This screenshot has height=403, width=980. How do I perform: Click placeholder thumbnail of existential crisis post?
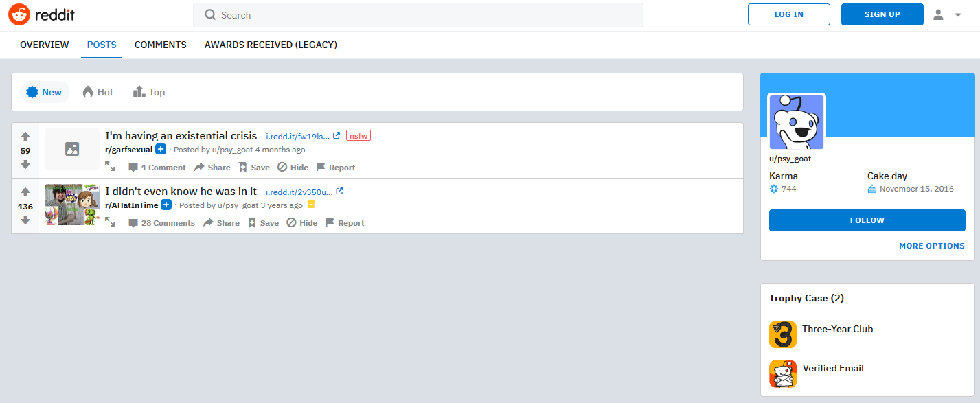tap(72, 149)
